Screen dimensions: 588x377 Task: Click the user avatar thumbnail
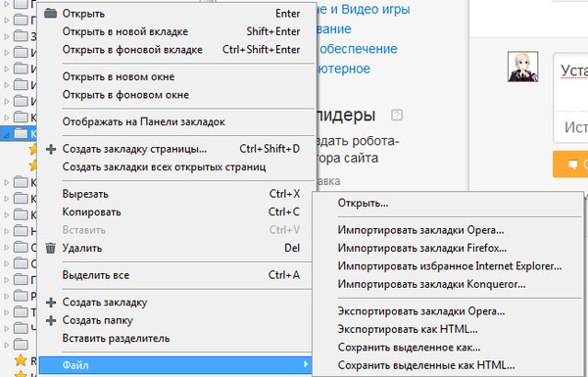tap(522, 67)
